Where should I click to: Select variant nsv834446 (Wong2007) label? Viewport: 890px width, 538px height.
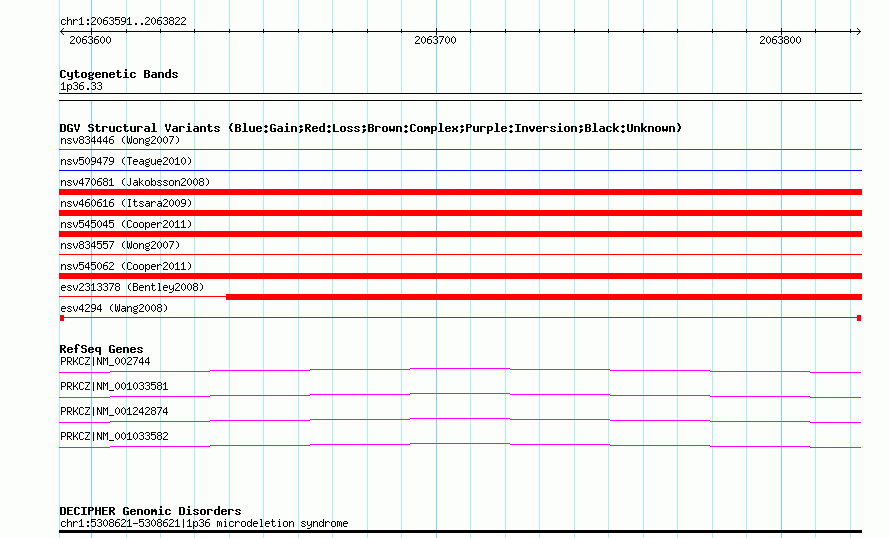[120, 140]
